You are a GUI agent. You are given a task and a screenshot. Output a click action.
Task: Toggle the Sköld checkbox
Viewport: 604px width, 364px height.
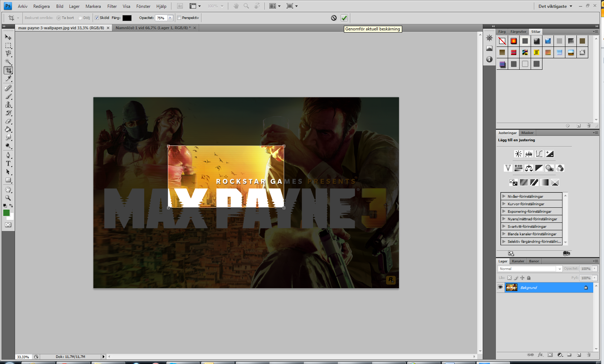(97, 18)
